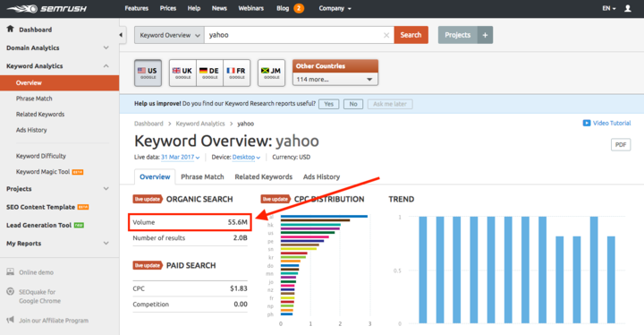
Task: Open the Keyword Overview report type dropdown
Action: pyautogui.click(x=169, y=36)
